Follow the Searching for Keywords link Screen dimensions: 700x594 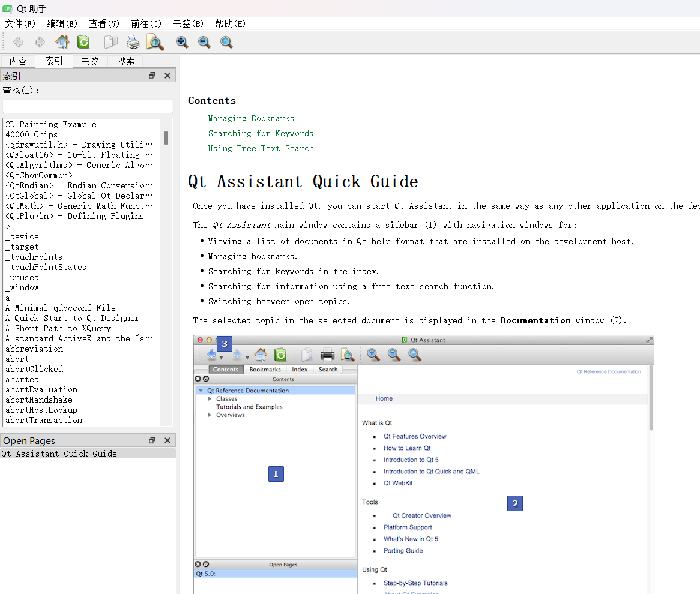tap(261, 133)
